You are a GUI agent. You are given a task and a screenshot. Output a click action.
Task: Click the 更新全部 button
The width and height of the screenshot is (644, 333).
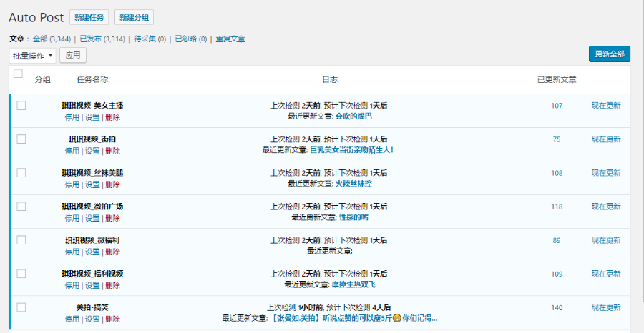610,54
